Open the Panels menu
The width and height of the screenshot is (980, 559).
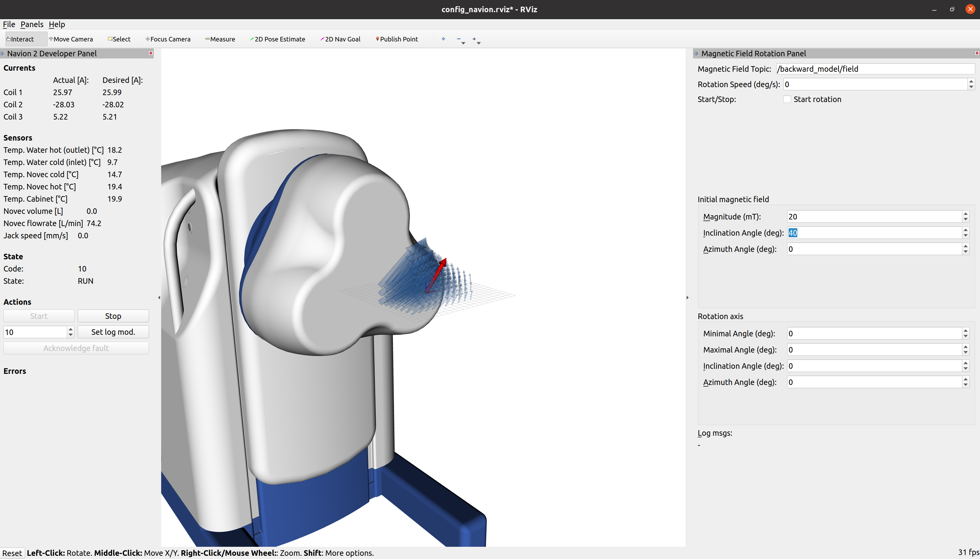32,24
